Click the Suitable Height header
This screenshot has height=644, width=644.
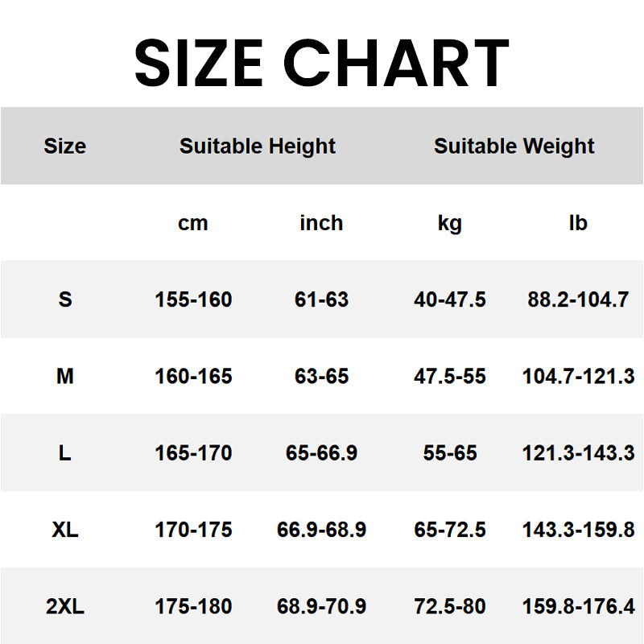[257, 147]
